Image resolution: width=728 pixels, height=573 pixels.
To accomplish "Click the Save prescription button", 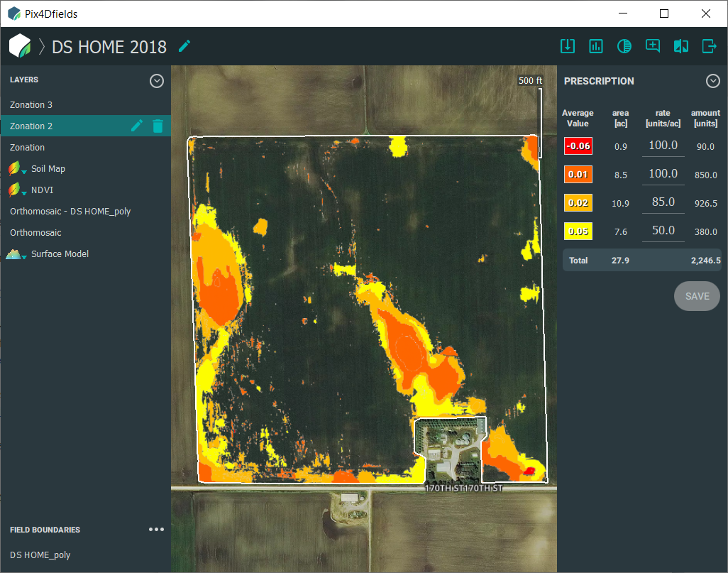I will tap(697, 296).
